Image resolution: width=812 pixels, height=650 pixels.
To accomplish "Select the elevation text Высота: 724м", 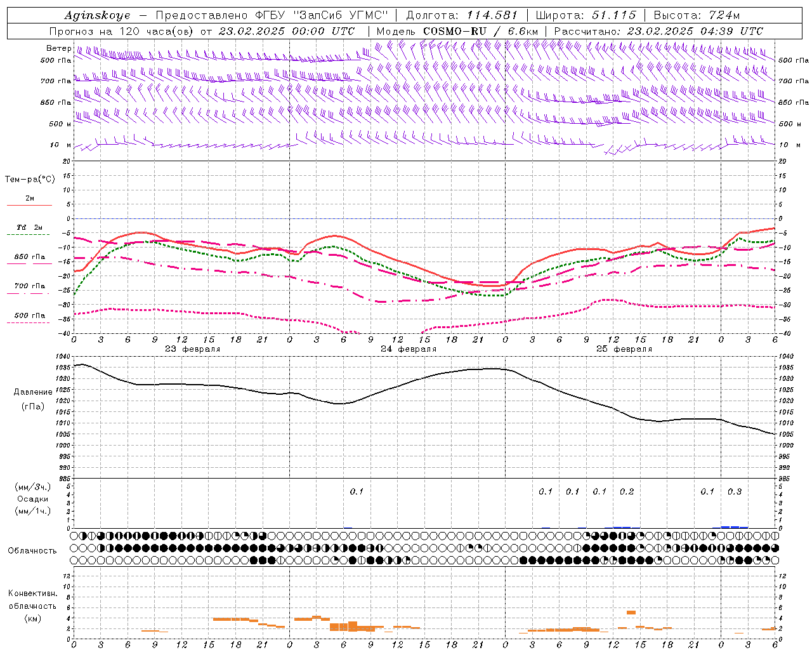I will click(x=697, y=15).
